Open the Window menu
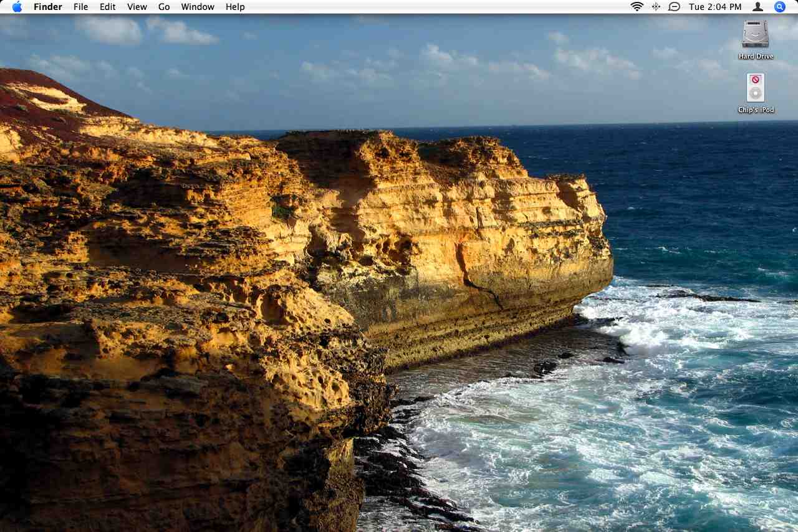Viewport: 798px width, 532px height. 198,7
